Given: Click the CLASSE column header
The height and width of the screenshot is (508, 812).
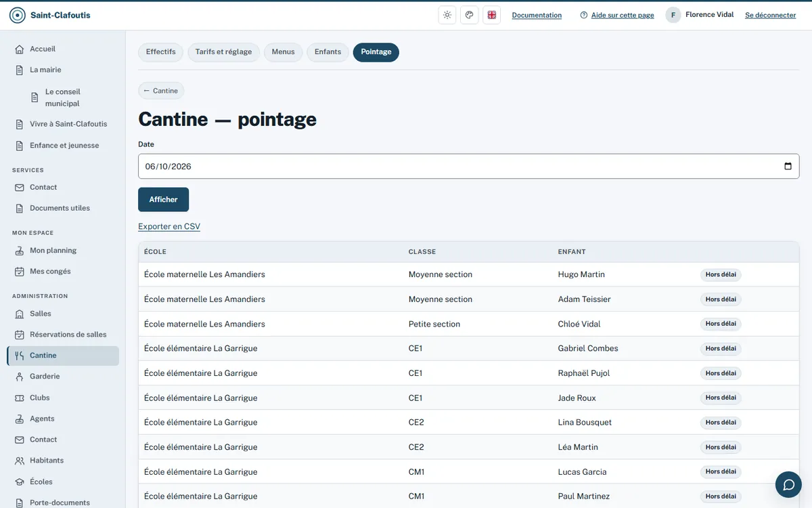Looking at the screenshot, I should coord(422,252).
